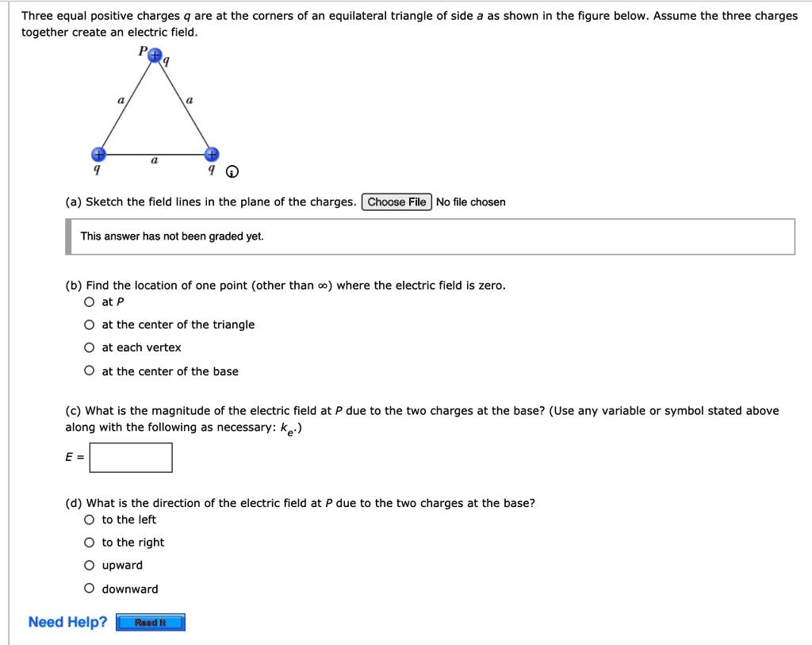Click the Choose File upload button
This screenshot has width=812, height=645.
click(x=396, y=202)
